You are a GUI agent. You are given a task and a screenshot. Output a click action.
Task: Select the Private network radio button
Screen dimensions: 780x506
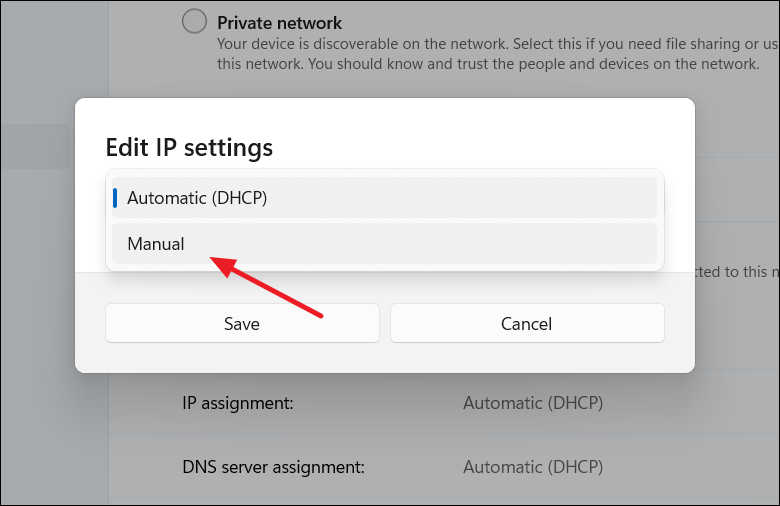194,22
